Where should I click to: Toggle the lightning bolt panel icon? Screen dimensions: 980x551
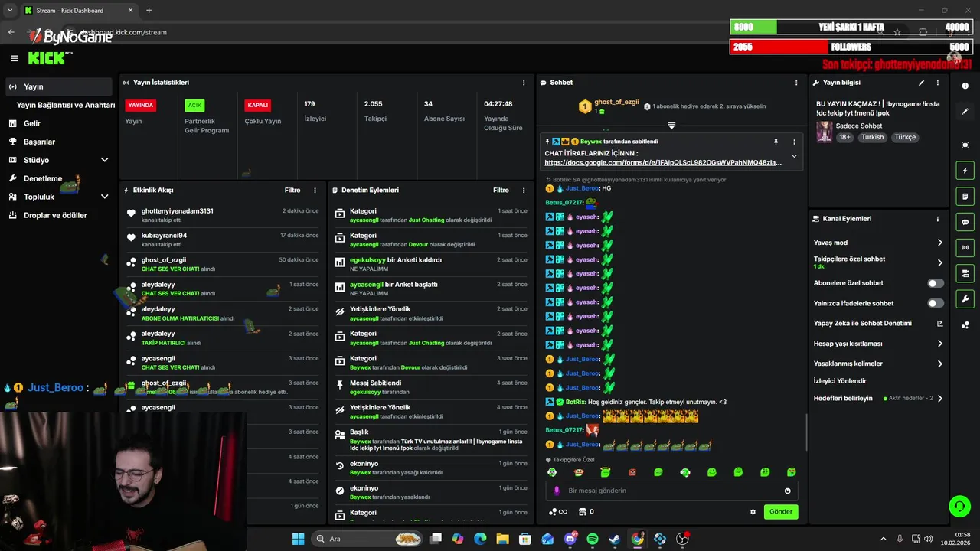coord(965,171)
